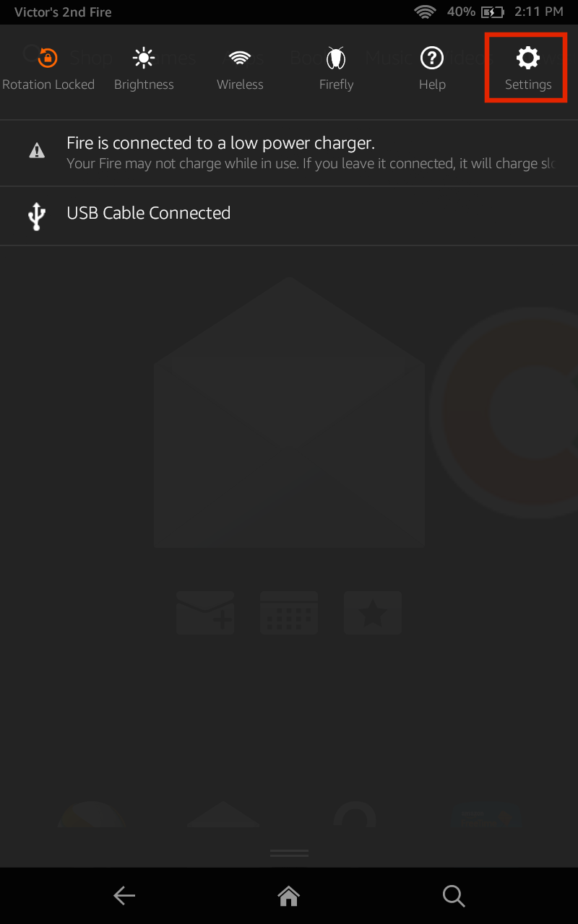Open the USB Cable Connected notification
The width and height of the screenshot is (578, 924).
coord(289,216)
